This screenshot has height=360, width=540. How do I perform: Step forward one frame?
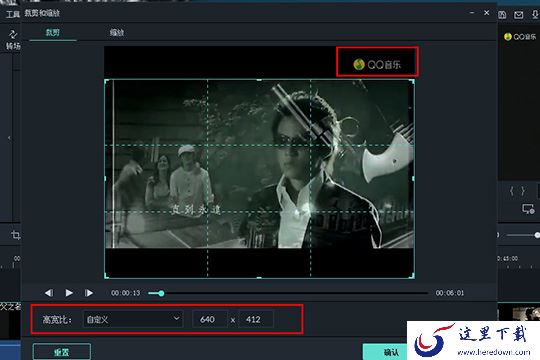tap(89, 293)
